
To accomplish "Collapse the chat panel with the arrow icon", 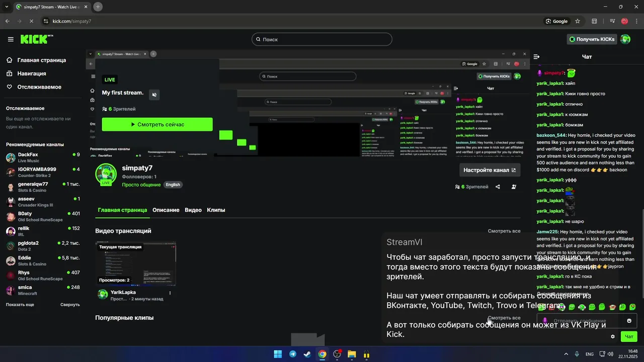I will 536,57.
